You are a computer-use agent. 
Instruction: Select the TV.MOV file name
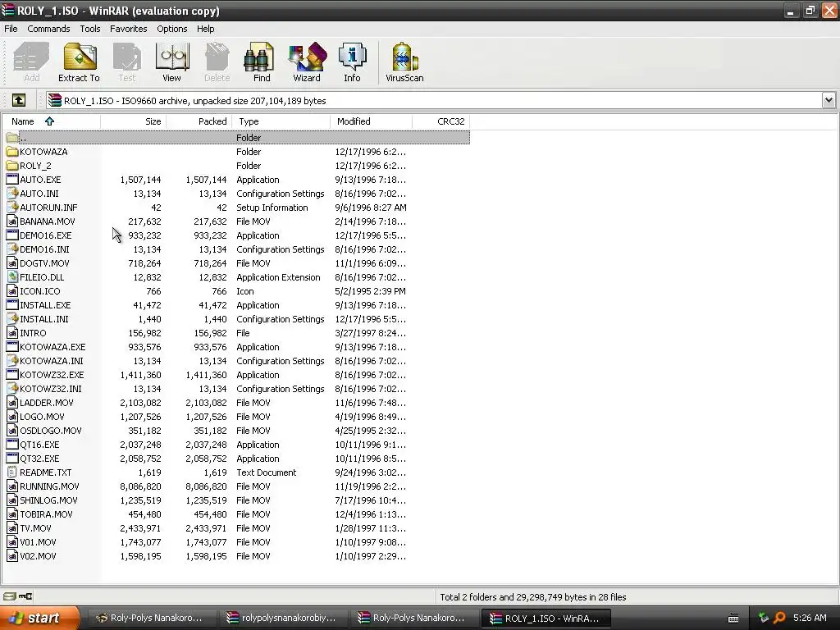[35, 528]
